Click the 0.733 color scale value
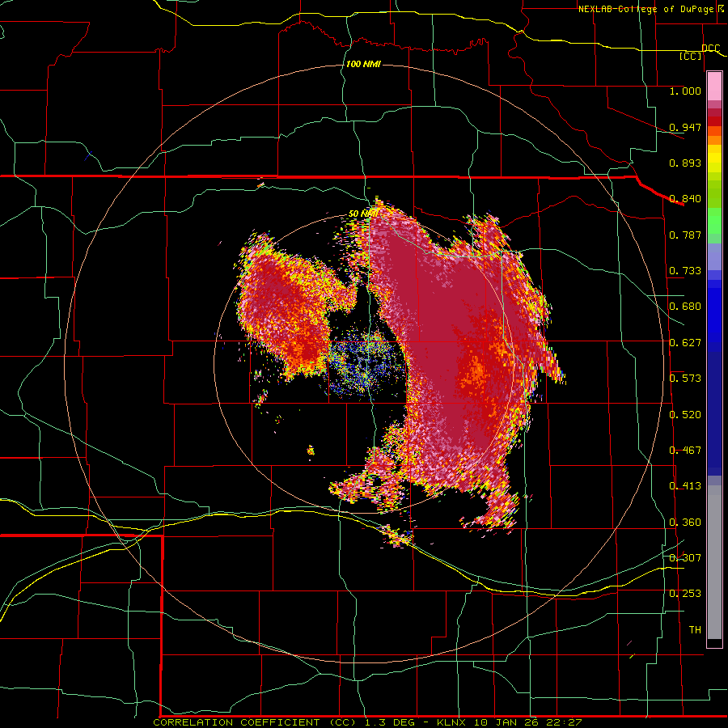 point(685,271)
